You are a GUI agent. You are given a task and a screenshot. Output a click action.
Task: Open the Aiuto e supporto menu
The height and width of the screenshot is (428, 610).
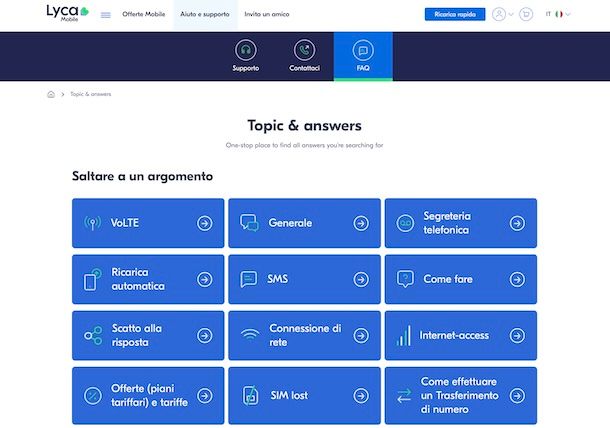point(205,14)
